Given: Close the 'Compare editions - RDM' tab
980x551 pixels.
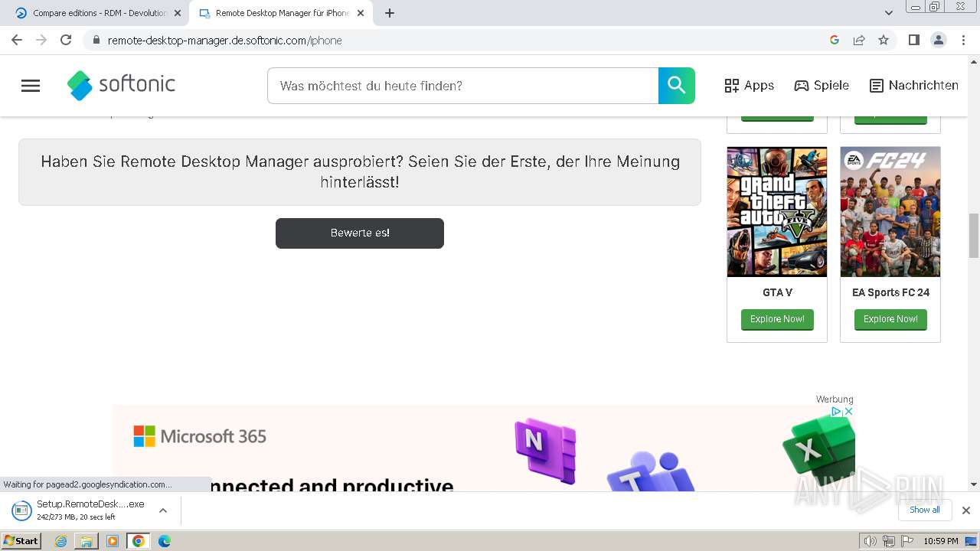Looking at the screenshot, I should click(178, 13).
